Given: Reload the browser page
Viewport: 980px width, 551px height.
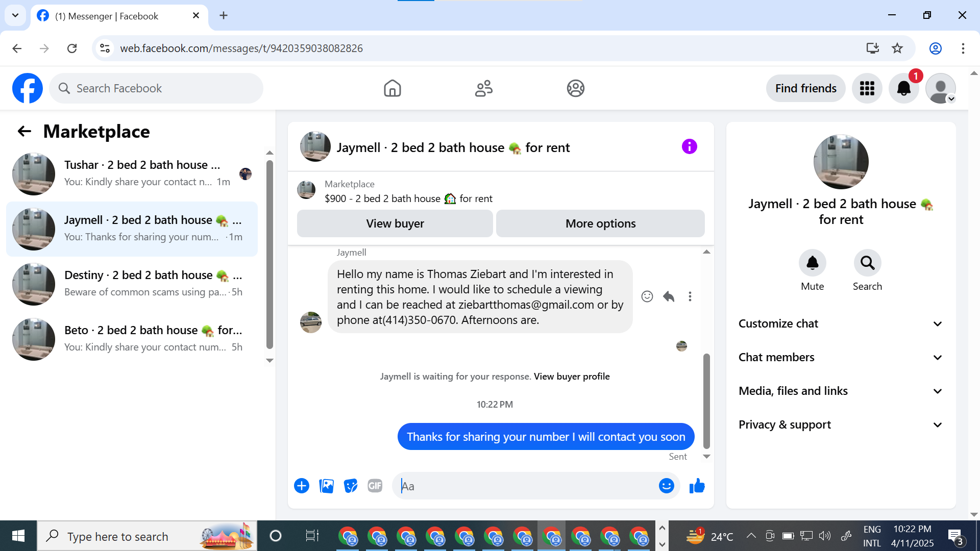Looking at the screenshot, I should [72, 48].
